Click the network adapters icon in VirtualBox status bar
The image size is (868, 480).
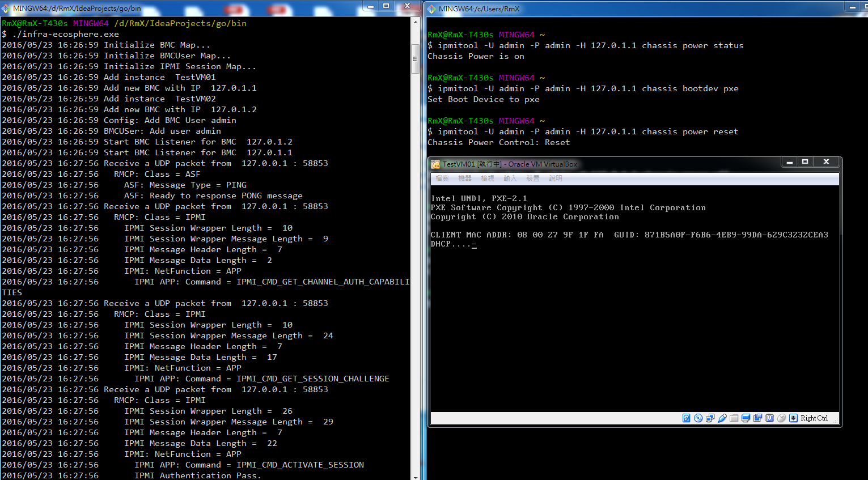point(710,418)
